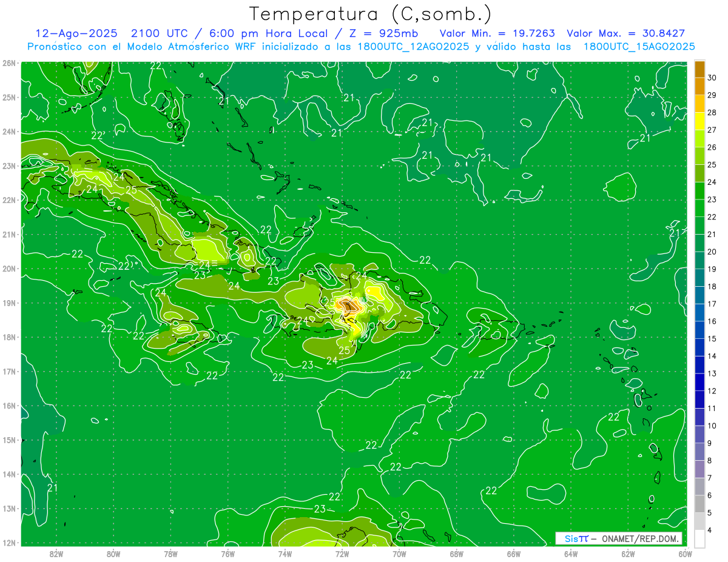Click orange swatch between legend labels 29 and 30
The height and width of the screenshot is (562, 728).
(699, 87)
